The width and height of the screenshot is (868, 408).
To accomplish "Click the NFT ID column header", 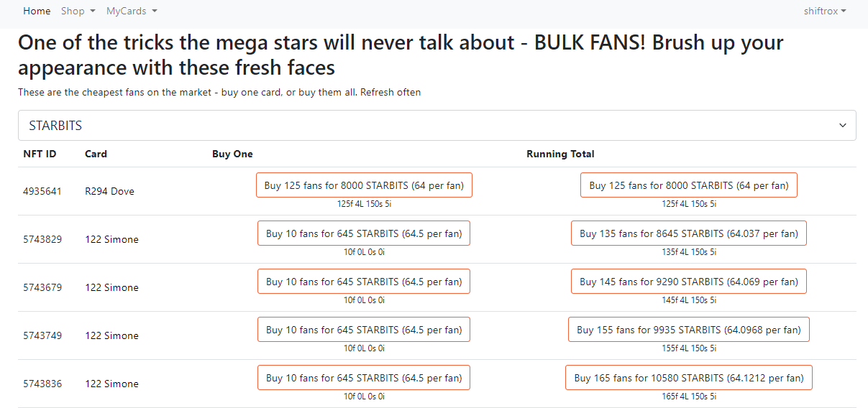I will coord(40,154).
